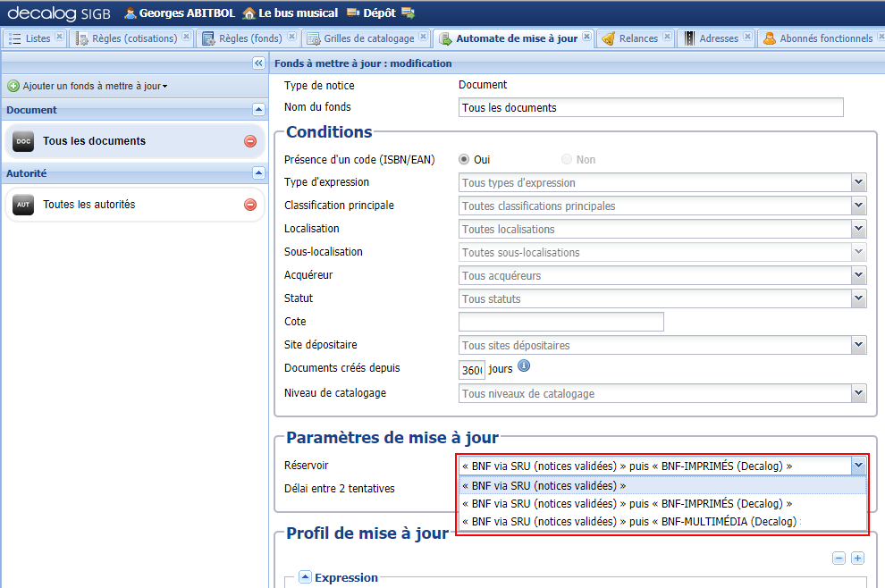885x588 pixels.
Task: Remove Toutes les autorités with red minus icon
Action: pyautogui.click(x=249, y=205)
